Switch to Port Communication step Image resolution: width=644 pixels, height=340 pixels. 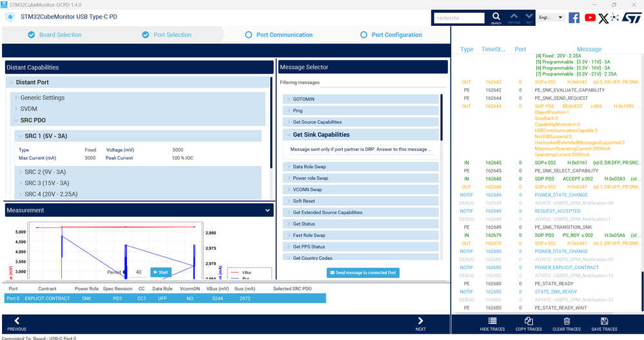coord(279,35)
